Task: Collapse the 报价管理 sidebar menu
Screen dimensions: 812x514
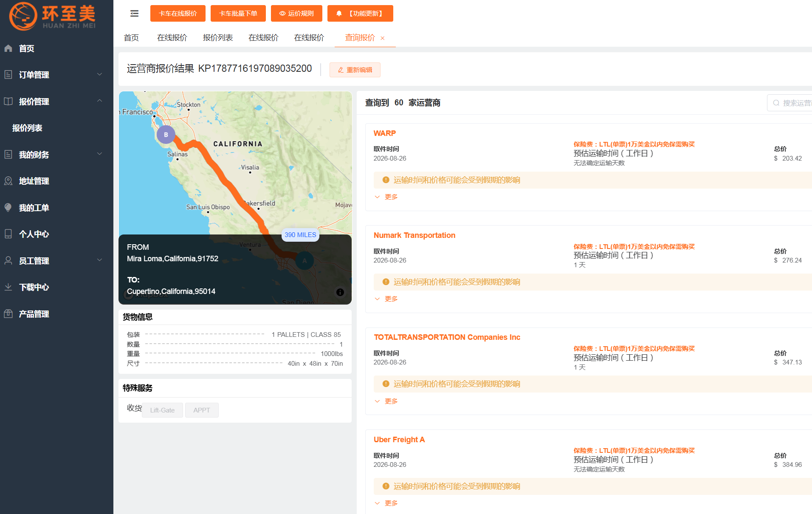Action: (x=99, y=101)
